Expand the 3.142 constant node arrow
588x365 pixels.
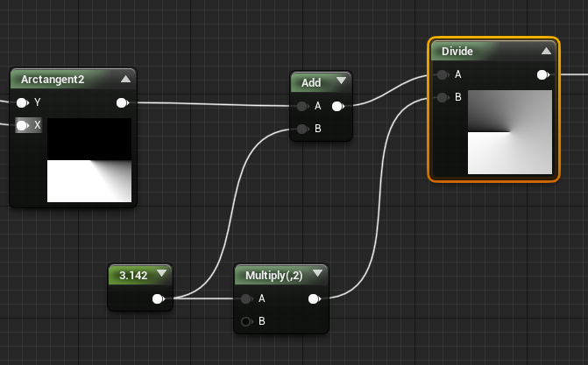pos(161,273)
